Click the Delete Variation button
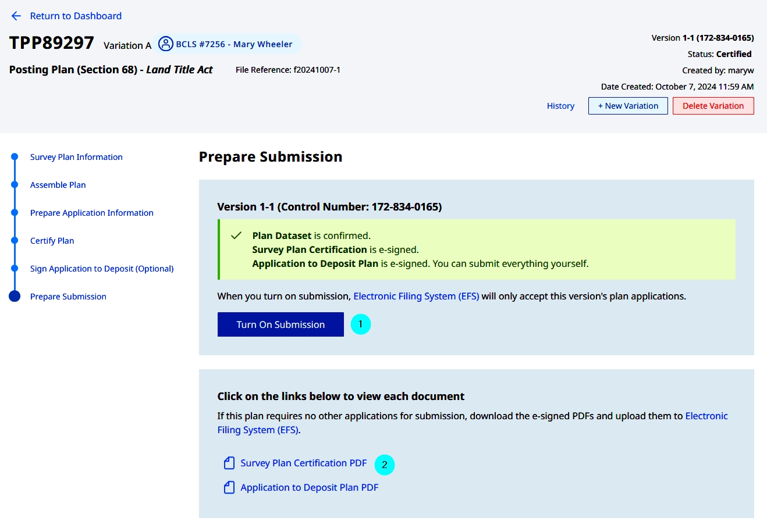The width and height of the screenshot is (767, 532). [713, 106]
